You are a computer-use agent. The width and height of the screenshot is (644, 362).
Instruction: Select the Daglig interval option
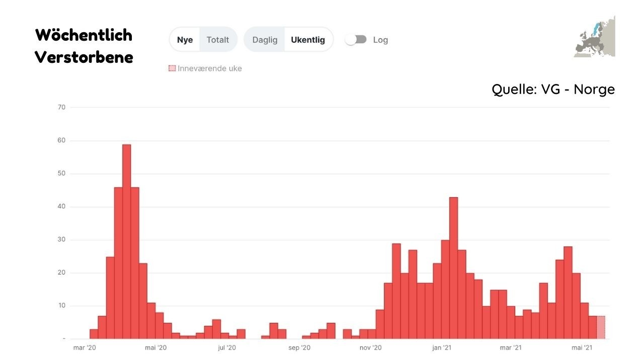pos(265,40)
